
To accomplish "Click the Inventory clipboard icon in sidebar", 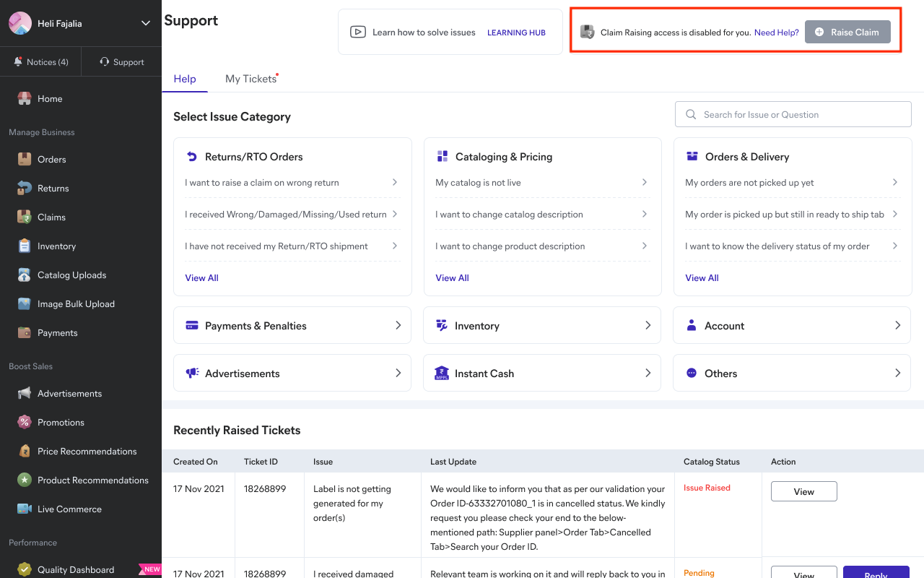I will click(25, 246).
